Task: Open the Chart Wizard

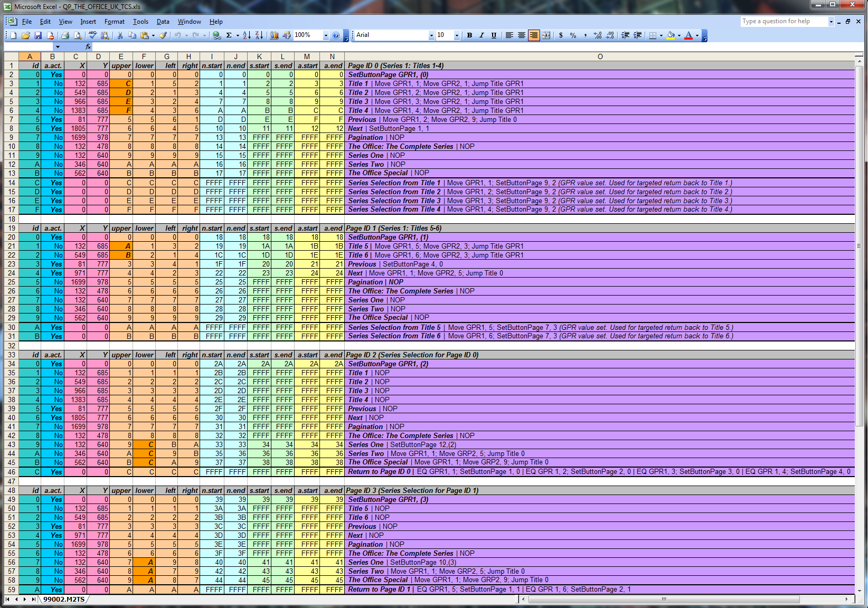Action: click(275, 35)
